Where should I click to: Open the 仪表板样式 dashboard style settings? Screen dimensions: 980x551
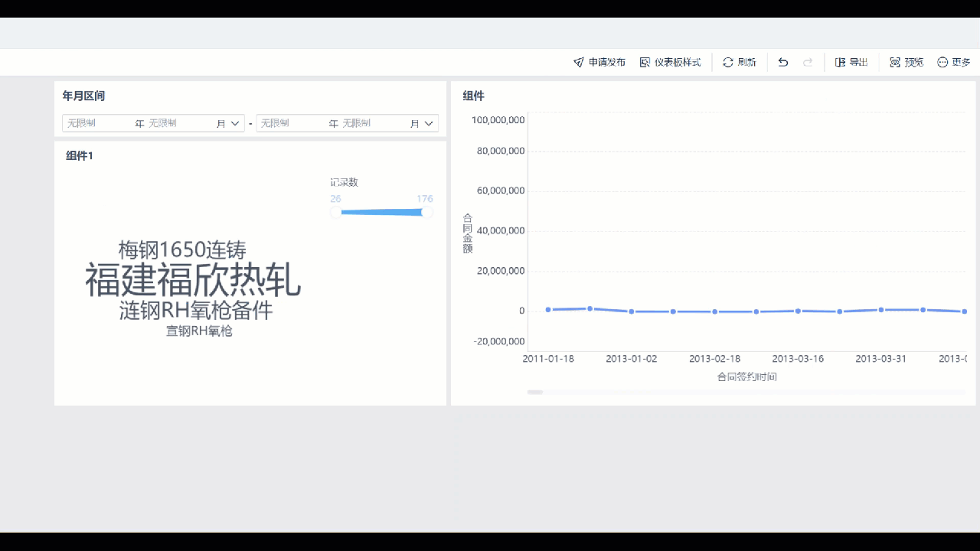tap(670, 62)
